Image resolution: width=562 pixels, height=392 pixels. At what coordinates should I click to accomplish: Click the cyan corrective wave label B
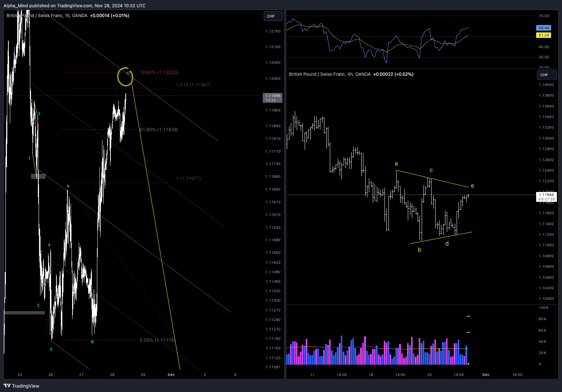click(x=93, y=342)
